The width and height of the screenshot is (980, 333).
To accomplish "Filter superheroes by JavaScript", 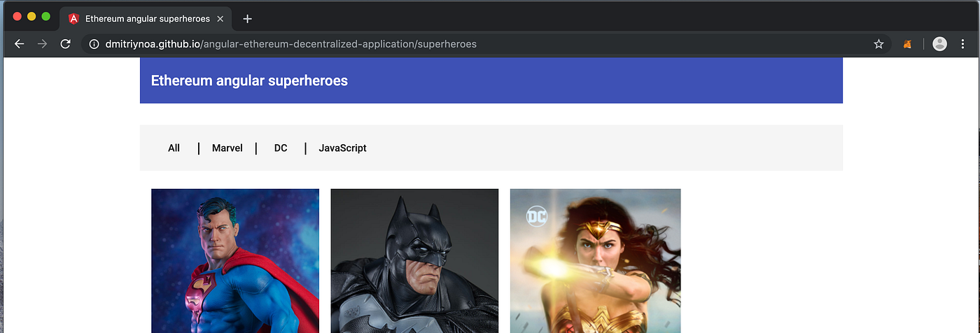I will [343, 148].
